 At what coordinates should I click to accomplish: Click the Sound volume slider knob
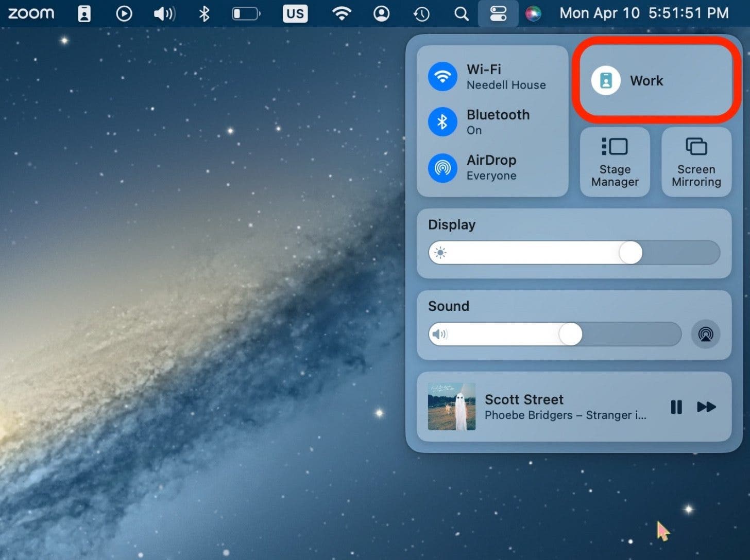(x=570, y=334)
